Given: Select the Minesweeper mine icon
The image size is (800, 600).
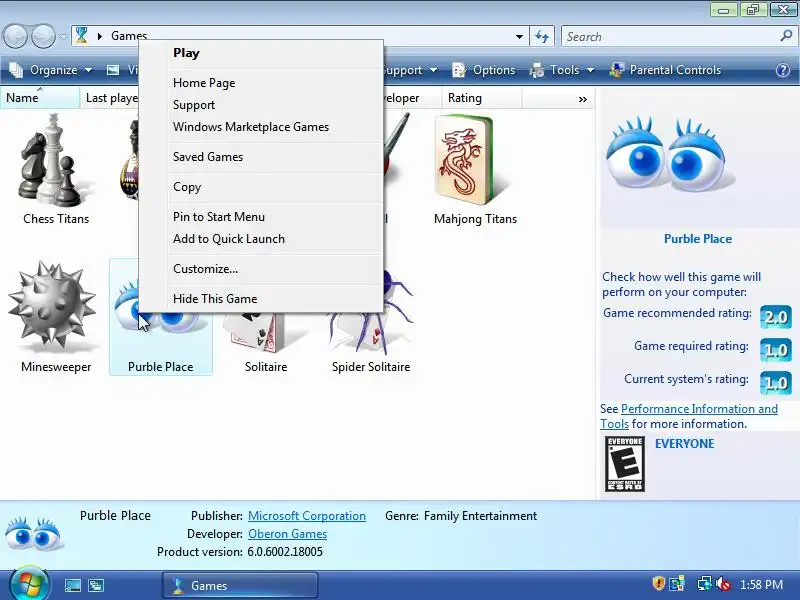Looking at the screenshot, I should [52, 307].
